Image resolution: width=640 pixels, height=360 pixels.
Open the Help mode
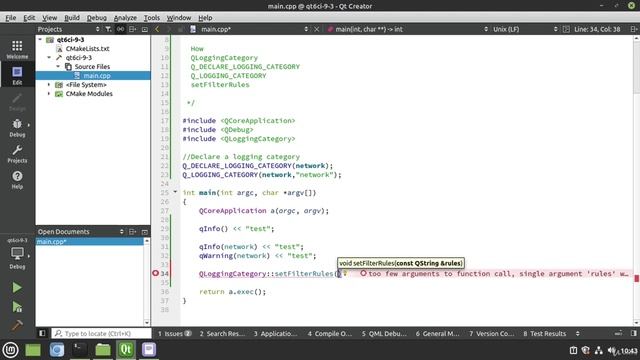click(17, 180)
